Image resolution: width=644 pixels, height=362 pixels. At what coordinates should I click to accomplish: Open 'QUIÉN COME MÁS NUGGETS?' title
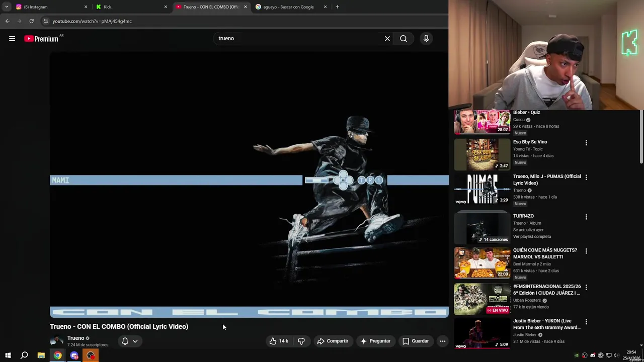(x=545, y=253)
